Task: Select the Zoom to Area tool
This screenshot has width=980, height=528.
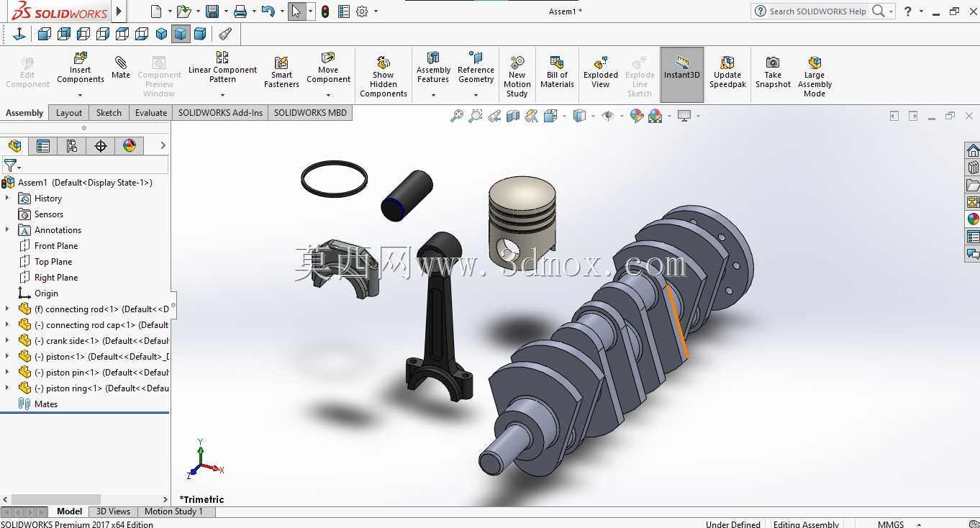Action: pyautogui.click(x=476, y=116)
